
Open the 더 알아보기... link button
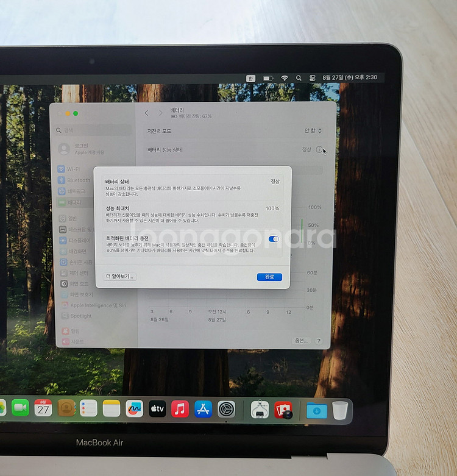119,276
